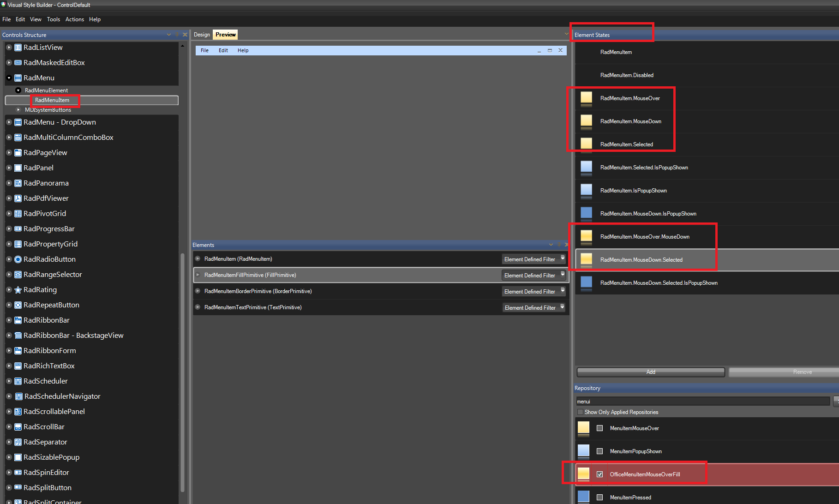Click the RadSizablePopup control icon
The height and width of the screenshot is (504, 839).
pos(18,457)
